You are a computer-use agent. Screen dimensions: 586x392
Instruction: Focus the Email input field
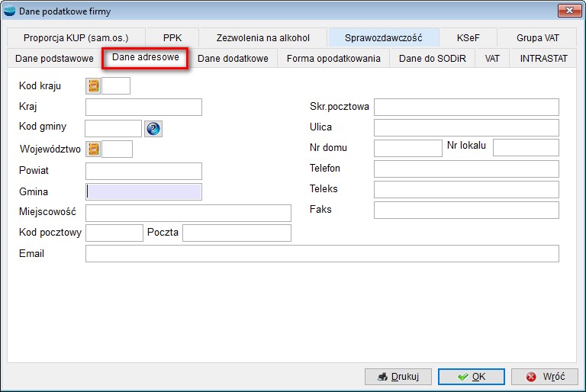321,253
